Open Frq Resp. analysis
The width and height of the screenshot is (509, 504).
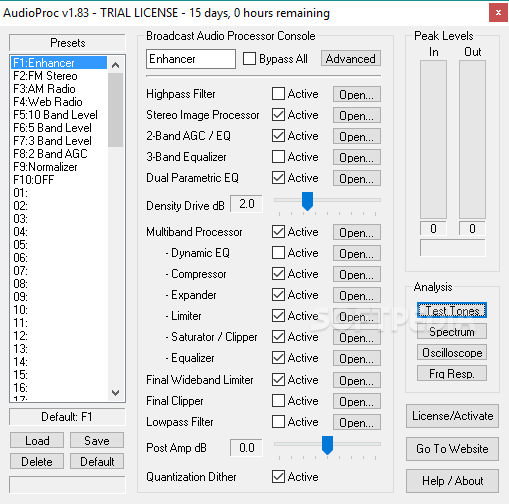point(452,373)
